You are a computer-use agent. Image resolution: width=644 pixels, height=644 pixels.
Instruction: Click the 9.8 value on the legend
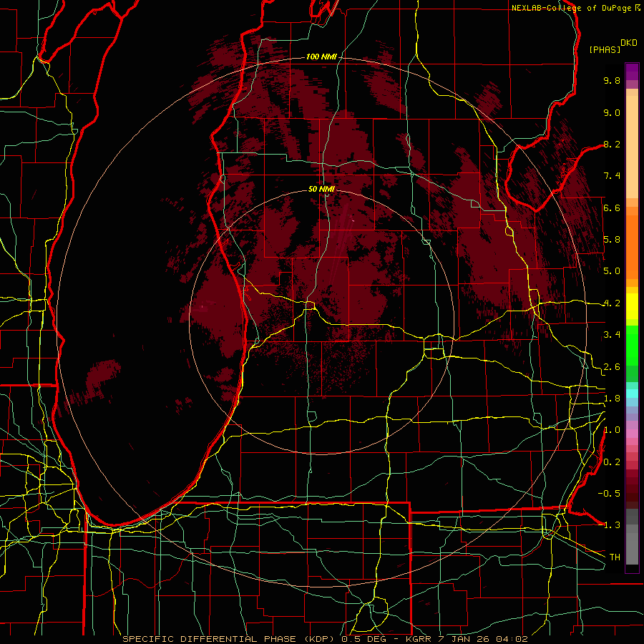612,80
